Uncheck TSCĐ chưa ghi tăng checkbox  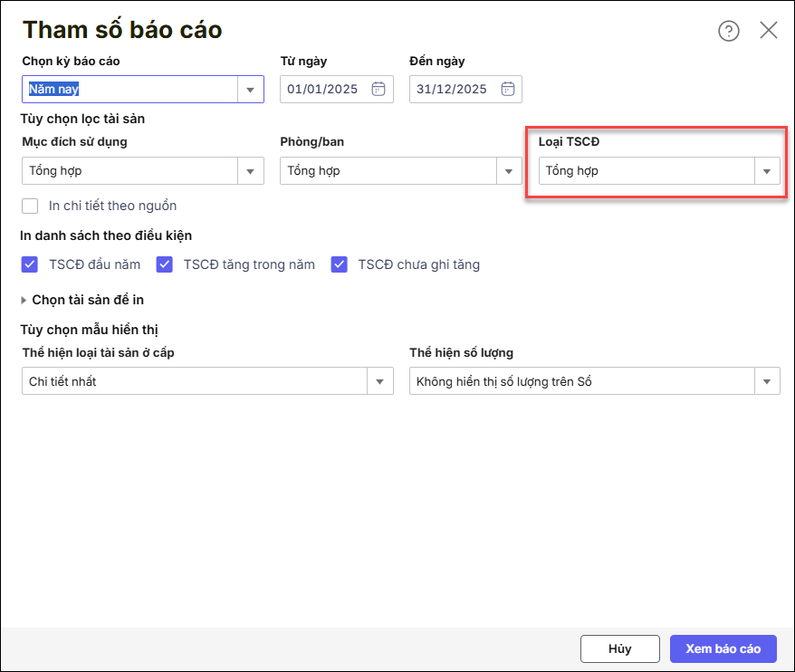(340, 264)
